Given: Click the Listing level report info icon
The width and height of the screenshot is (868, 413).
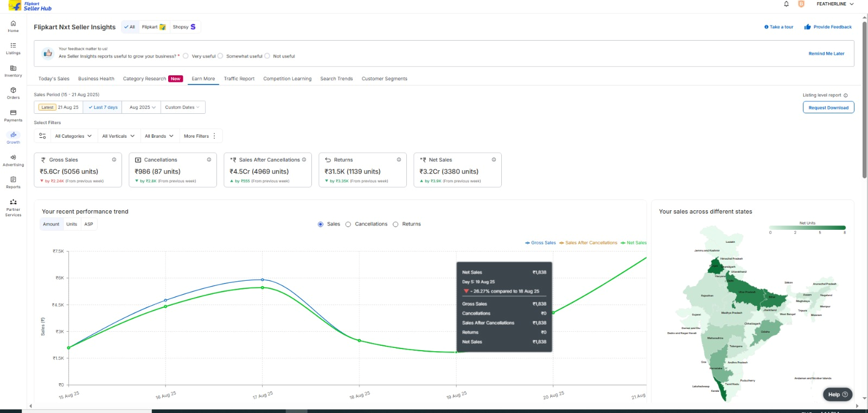Looking at the screenshot, I should click(846, 95).
